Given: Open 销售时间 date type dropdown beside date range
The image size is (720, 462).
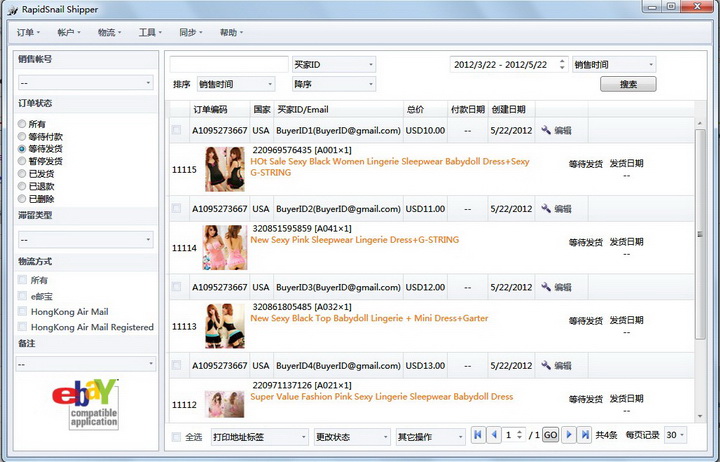Looking at the screenshot, I should point(614,65).
